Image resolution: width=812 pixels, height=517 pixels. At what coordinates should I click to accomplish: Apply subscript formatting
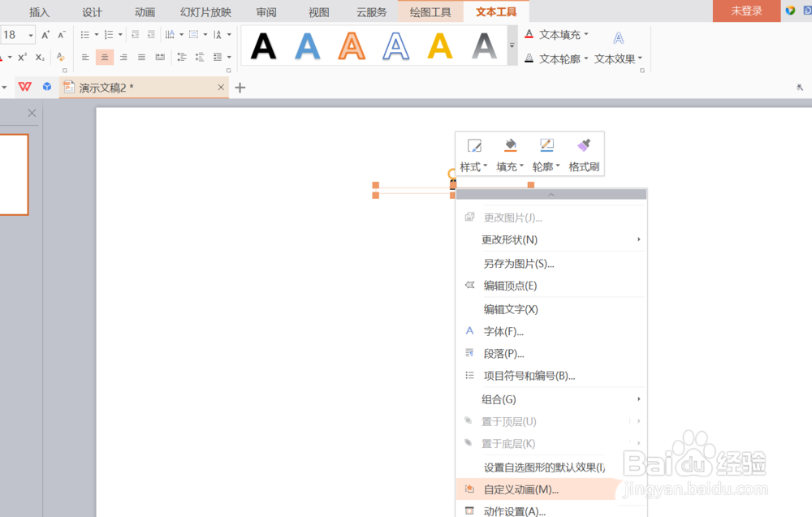tap(41, 56)
